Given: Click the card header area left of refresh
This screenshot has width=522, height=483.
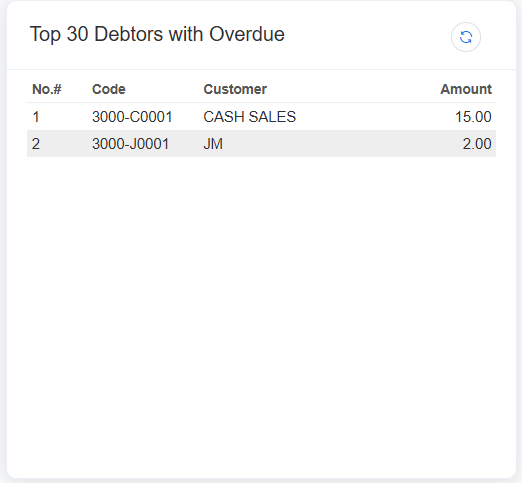Looking at the screenshot, I should coord(367,35).
